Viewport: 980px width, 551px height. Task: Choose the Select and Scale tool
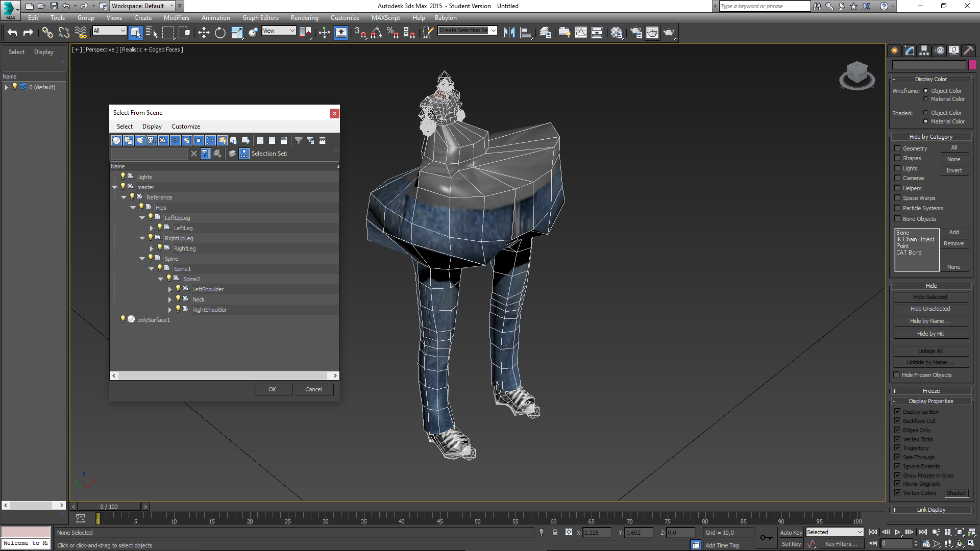tap(237, 33)
